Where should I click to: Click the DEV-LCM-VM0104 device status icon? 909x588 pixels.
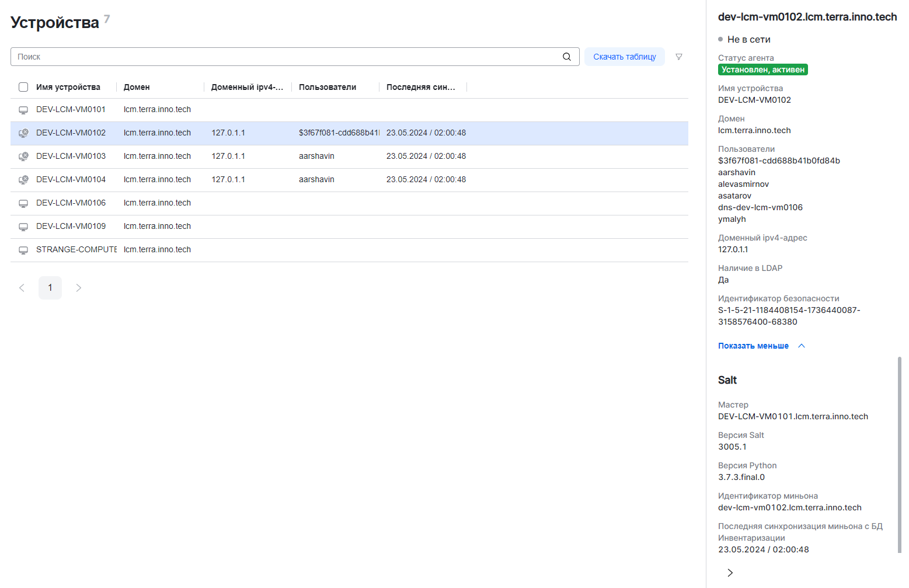[23, 180]
